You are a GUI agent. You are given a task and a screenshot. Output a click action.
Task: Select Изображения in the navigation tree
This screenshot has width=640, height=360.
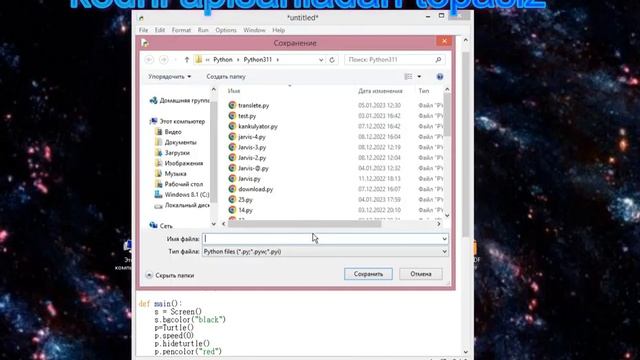pyautogui.click(x=184, y=163)
